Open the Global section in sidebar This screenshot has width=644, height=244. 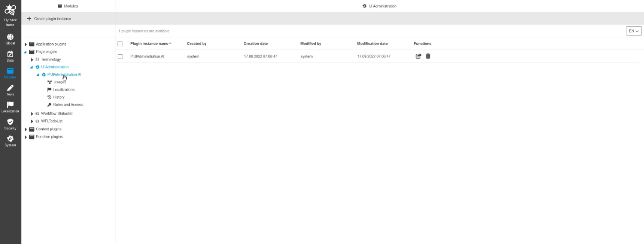[10, 39]
